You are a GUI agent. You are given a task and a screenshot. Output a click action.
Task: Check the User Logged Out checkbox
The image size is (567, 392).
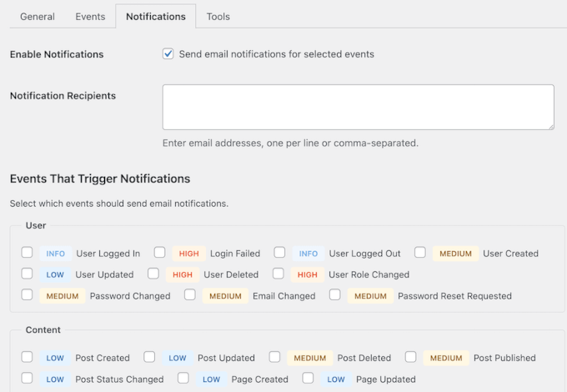point(280,253)
